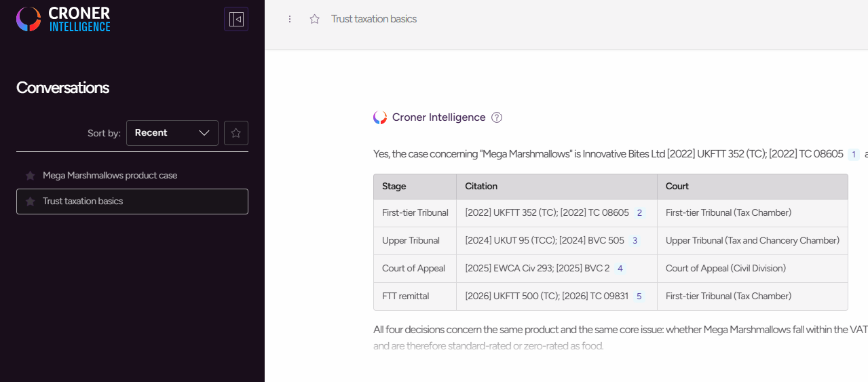Click the Croner Intelligence logo
Screen dimensions: 868x382
tap(63, 19)
